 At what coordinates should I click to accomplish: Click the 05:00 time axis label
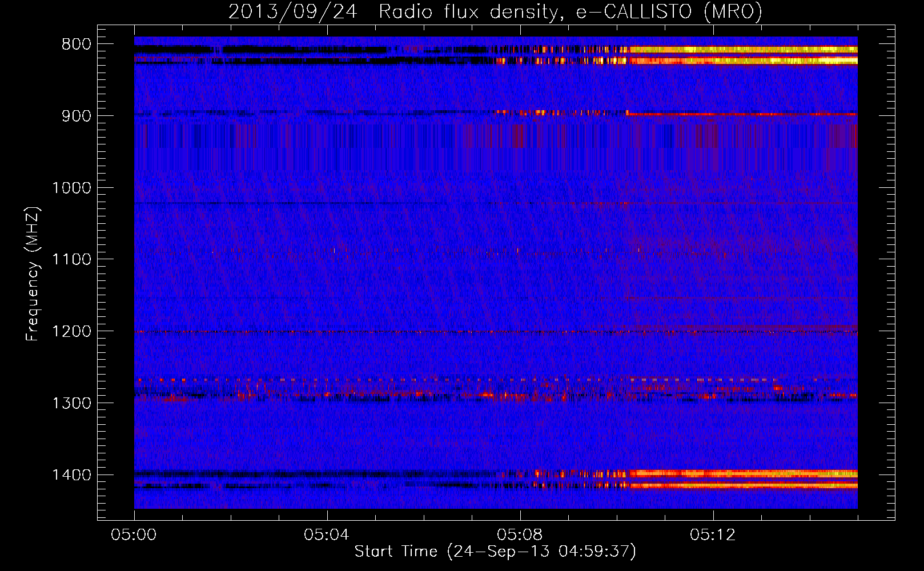tap(134, 534)
